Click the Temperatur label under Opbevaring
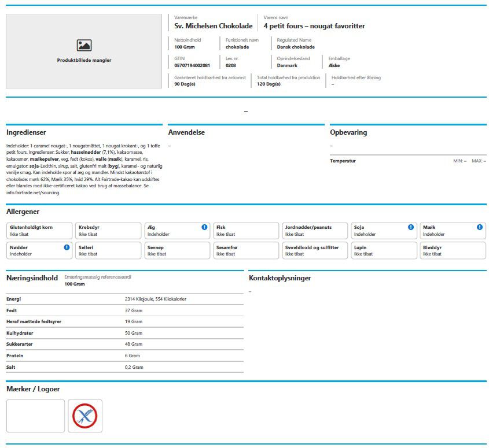489x448 pixels. click(x=343, y=161)
